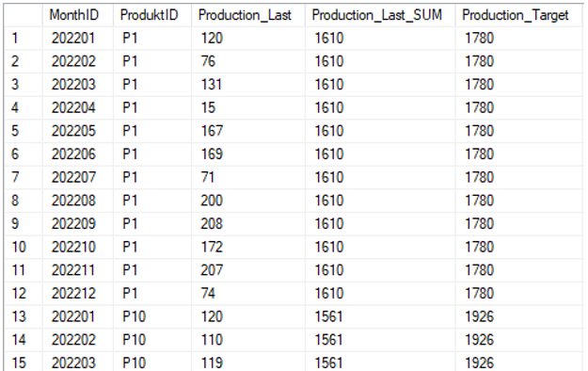Select the MonthID column header
Image resolution: width=588 pixels, height=371 pixels.
point(78,15)
